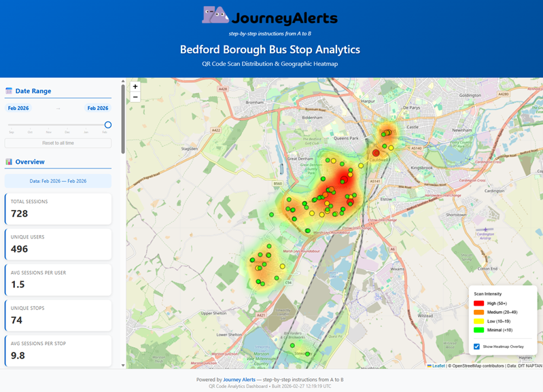Viewport: 543px width, 392px height.
Task: Click the large red stop marker near Cauldwell
Action: (376, 153)
